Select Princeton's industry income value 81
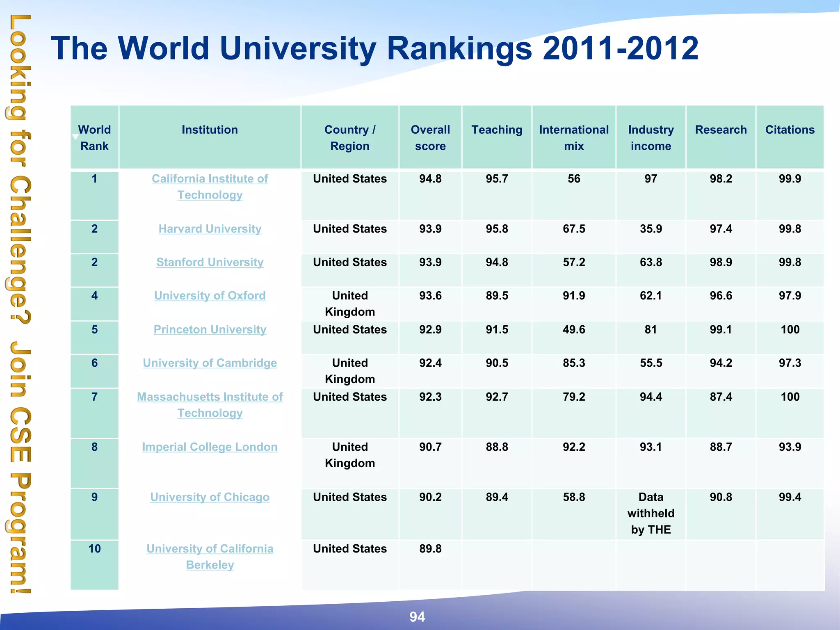 651,330
